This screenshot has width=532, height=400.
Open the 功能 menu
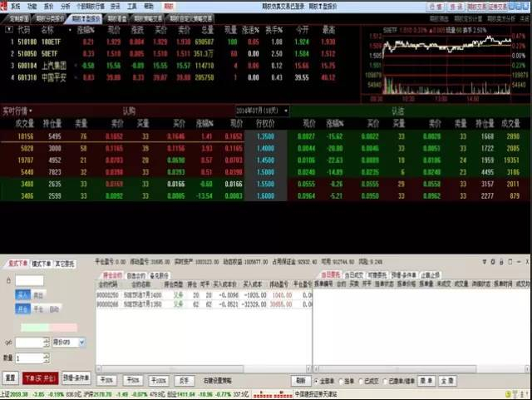[x=32, y=6]
